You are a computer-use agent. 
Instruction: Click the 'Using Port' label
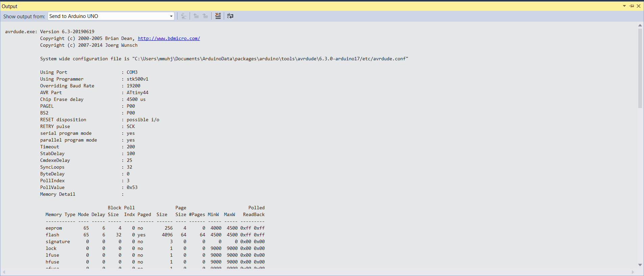54,72
